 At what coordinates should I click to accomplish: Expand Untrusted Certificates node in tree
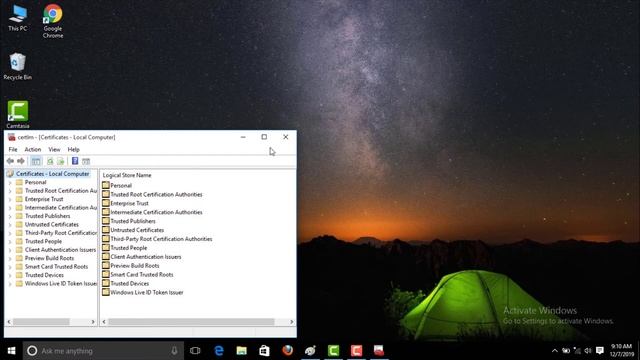point(10,224)
